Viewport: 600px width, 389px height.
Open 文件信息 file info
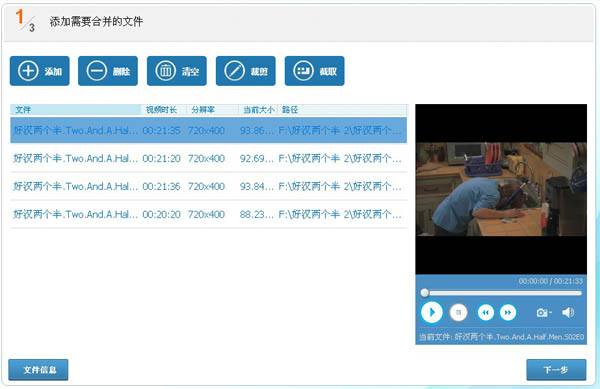tap(38, 369)
